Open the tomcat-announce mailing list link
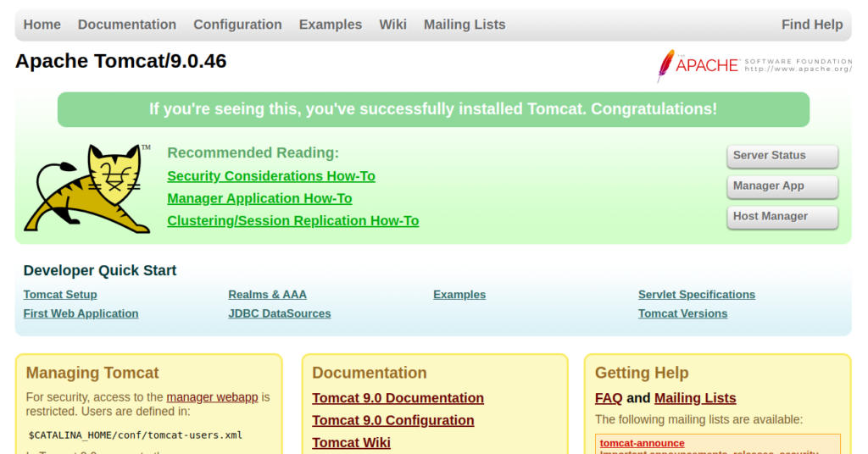This screenshot has width=868, height=454. pyautogui.click(x=643, y=443)
